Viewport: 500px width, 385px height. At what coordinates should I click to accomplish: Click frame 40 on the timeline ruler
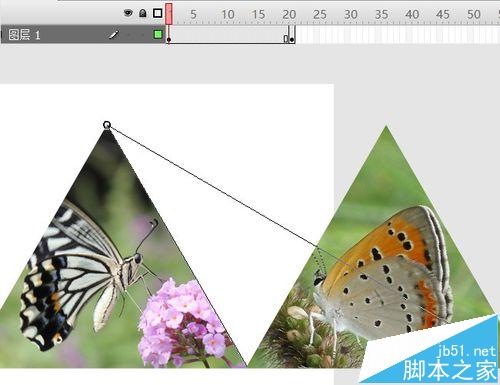coord(412,14)
